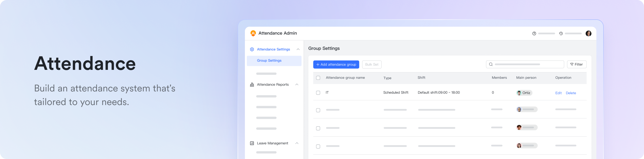The image size is (644, 159).
Task: Check the IT attendance group checkbox
Action: [318, 93]
